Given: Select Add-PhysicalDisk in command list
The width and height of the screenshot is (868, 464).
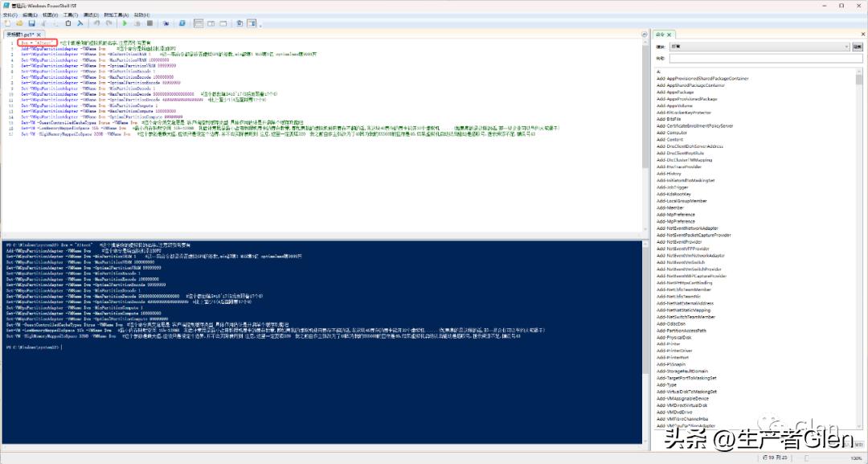Looking at the screenshot, I should click(x=674, y=337).
